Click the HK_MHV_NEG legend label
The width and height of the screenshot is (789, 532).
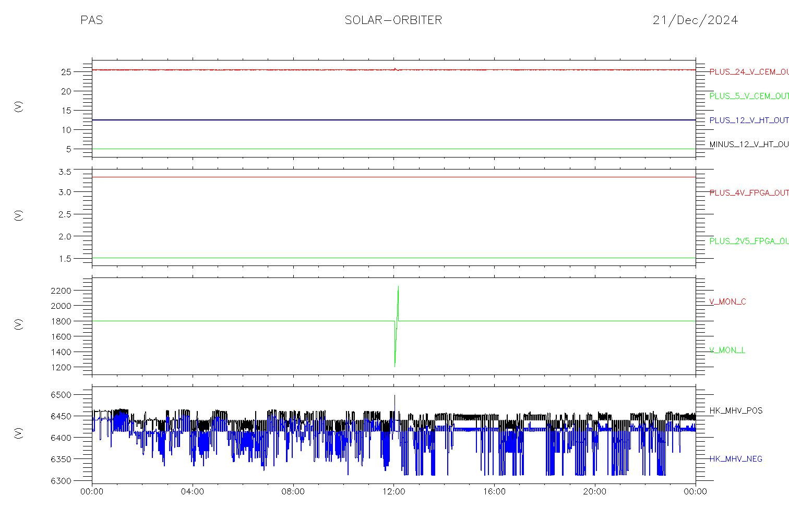tap(736, 459)
